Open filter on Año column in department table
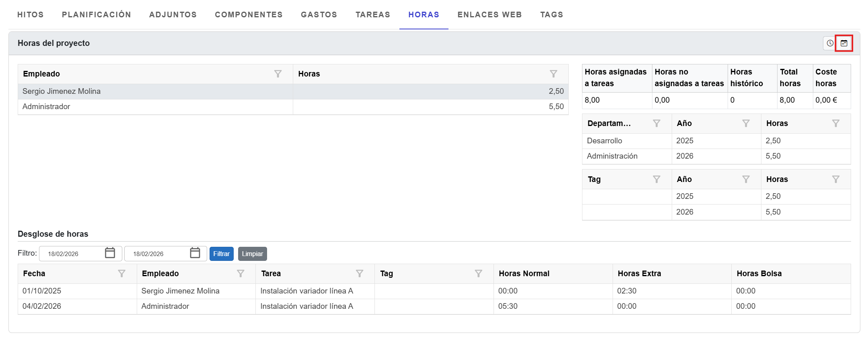 click(x=746, y=123)
